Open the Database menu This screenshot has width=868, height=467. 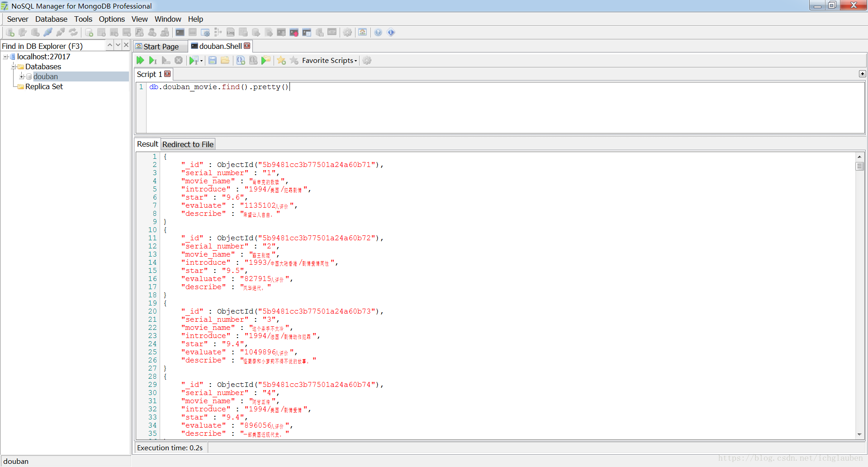(x=51, y=19)
